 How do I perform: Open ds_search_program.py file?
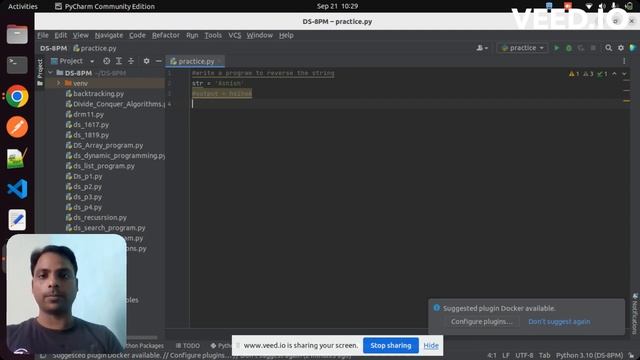105,228
